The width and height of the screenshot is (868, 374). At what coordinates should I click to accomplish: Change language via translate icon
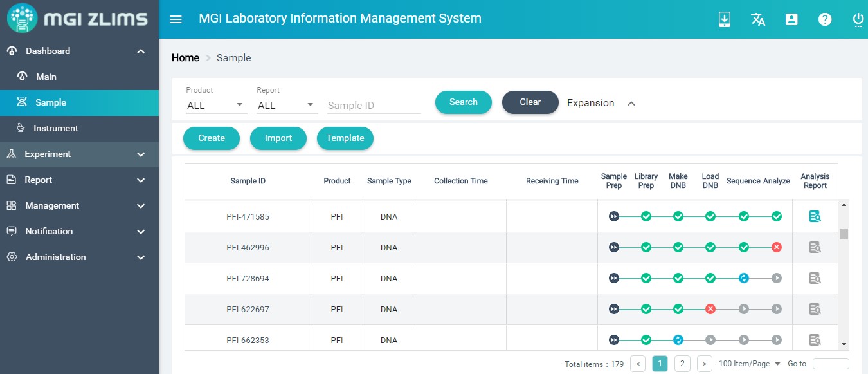[x=758, y=19]
